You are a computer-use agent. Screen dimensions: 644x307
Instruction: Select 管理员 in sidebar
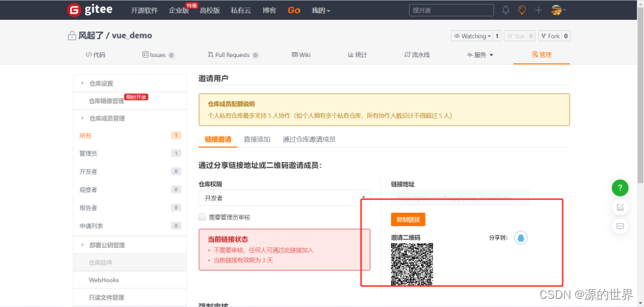click(x=88, y=154)
